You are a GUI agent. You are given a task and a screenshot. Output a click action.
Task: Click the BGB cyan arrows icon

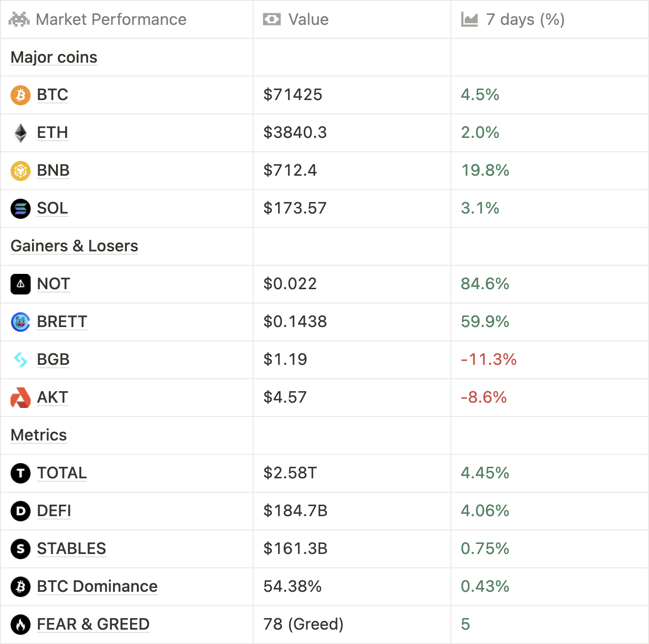21,360
